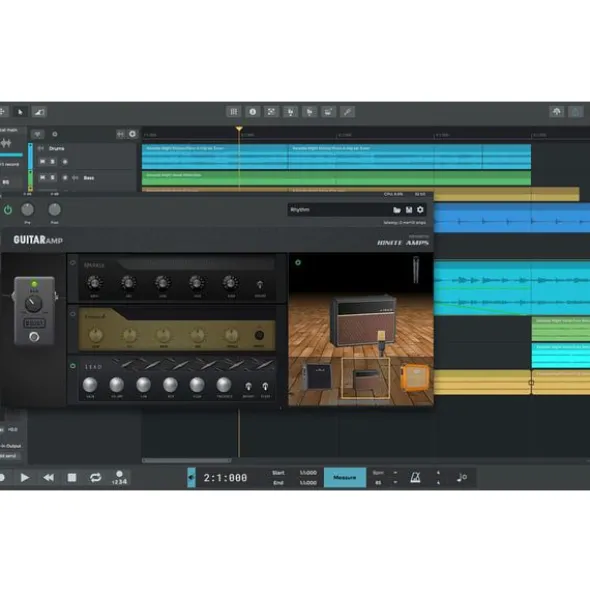Open preset folder in amp plugin header
The width and height of the screenshot is (590, 591).
(x=397, y=210)
